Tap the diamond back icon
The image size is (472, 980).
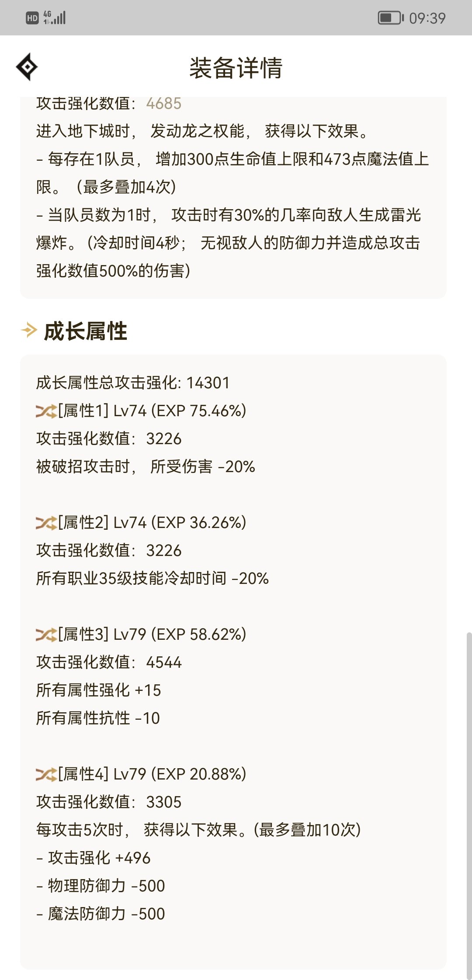pyautogui.click(x=27, y=67)
